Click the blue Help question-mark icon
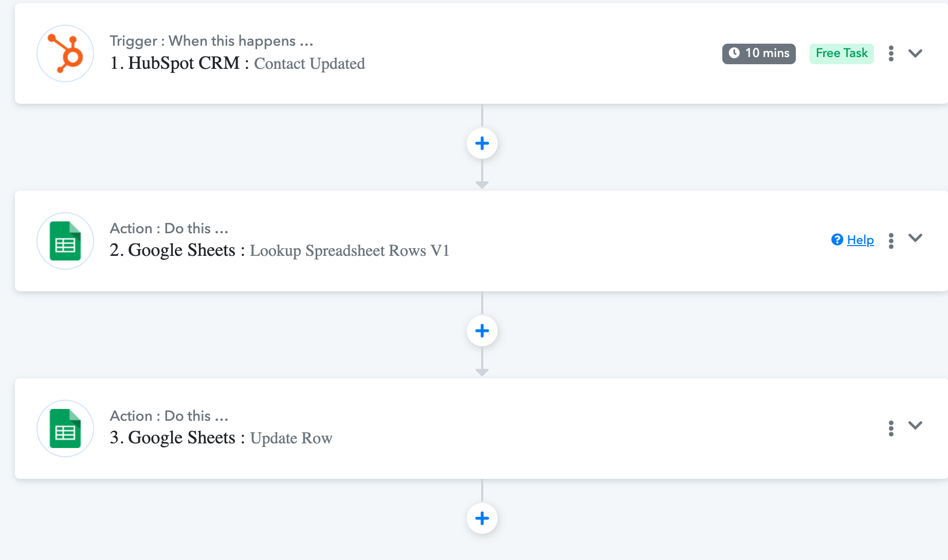The height and width of the screenshot is (560, 948). tap(837, 239)
